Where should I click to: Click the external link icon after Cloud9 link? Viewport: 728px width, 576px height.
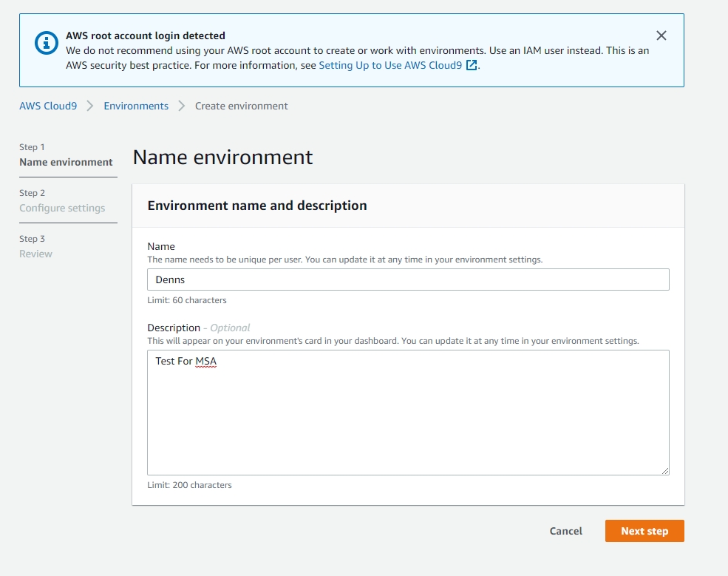472,65
